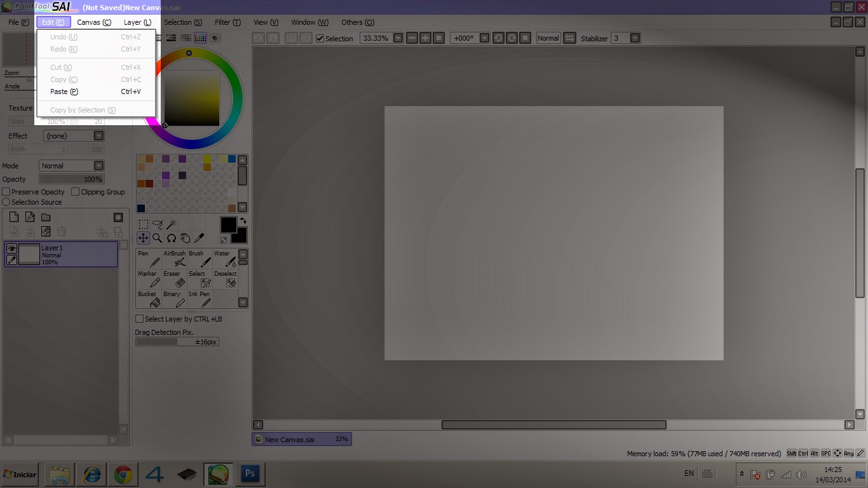Select the Water tool
This screenshot has height=488, width=868.
coord(224,257)
